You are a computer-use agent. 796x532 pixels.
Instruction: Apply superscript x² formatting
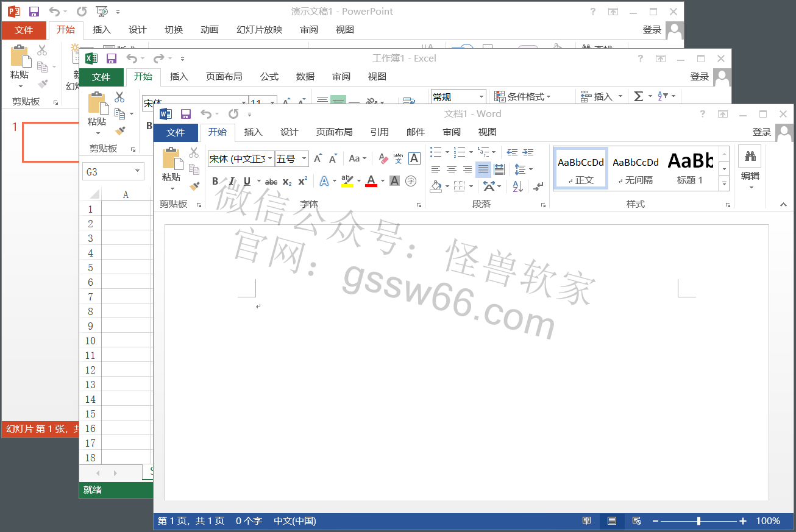[302, 181]
